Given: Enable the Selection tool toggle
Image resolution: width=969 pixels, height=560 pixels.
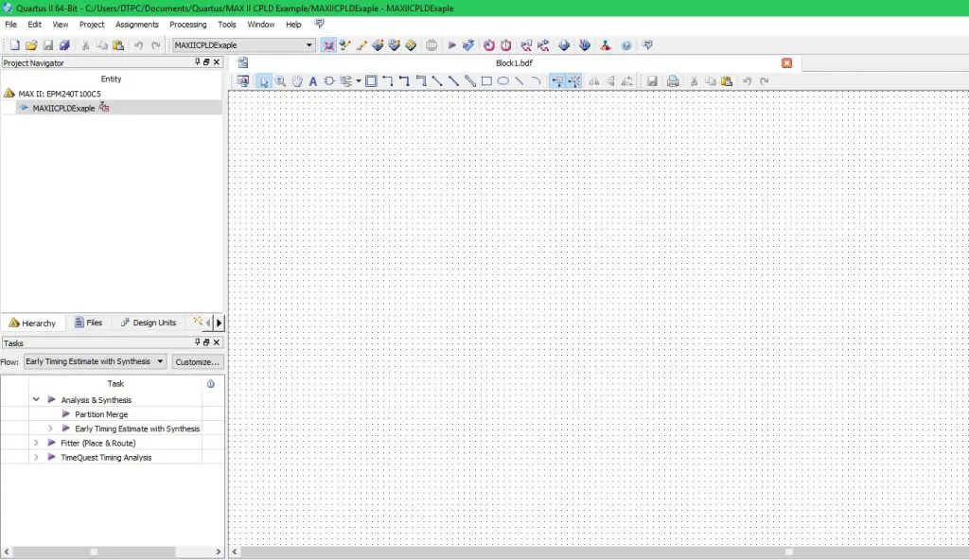Looking at the screenshot, I should tap(263, 81).
